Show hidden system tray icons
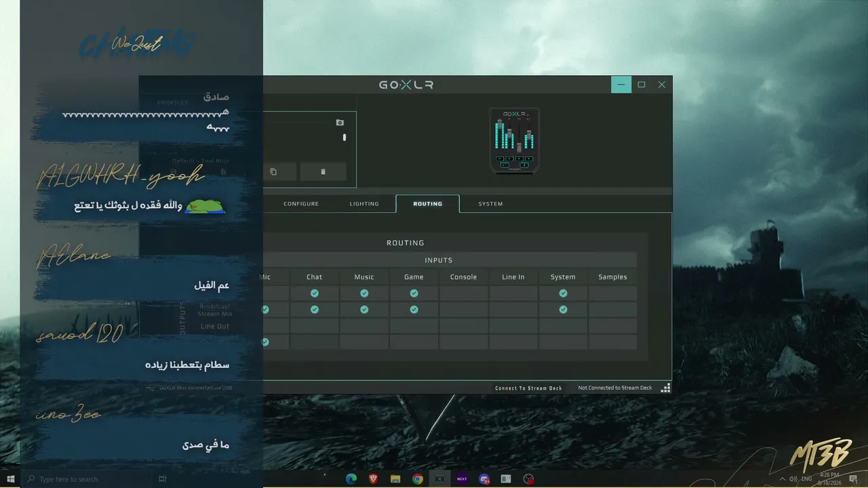Image resolution: width=868 pixels, height=488 pixels. pos(782,479)
